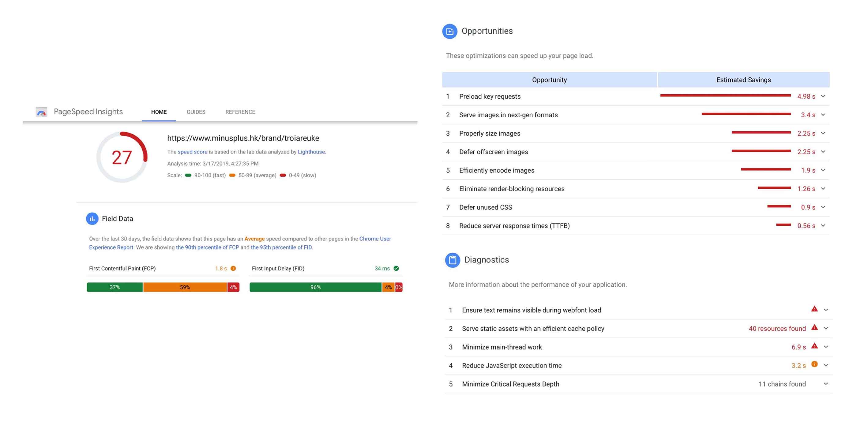
Task: Click the blue Opportunities section icon
Action: point(449,31)
